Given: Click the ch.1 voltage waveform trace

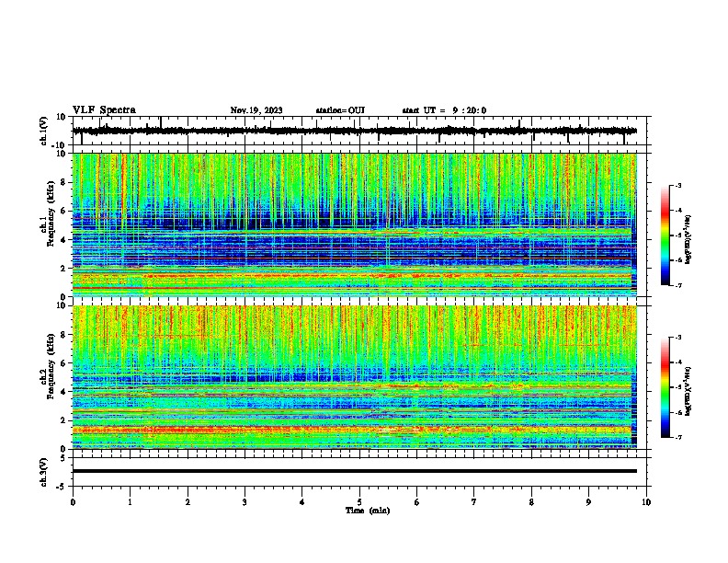Looking at the screenshot, I should 355,131.
